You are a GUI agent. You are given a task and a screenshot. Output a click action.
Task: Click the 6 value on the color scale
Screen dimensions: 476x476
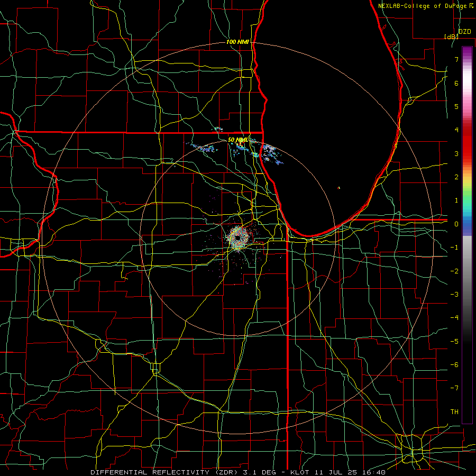[456, 83]
